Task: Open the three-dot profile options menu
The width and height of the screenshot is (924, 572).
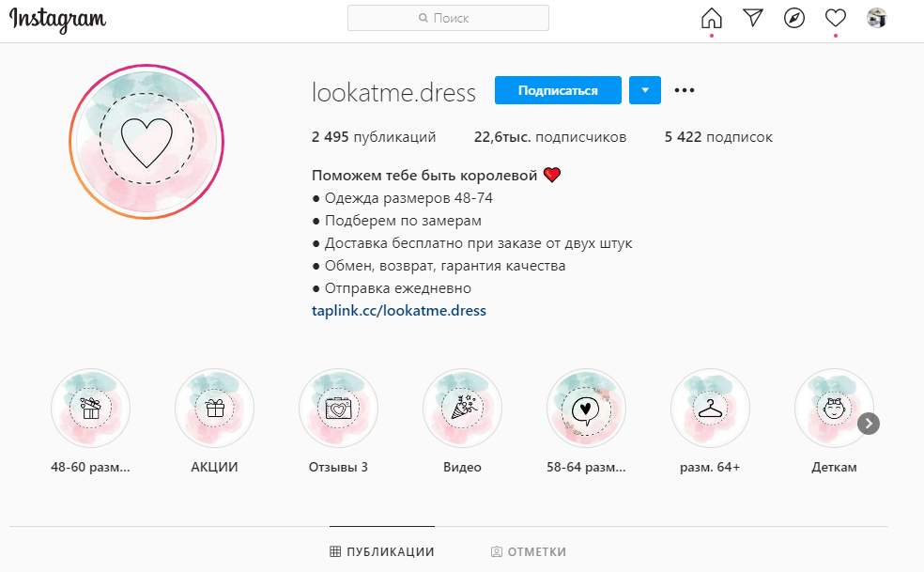Action: (685, 90)
